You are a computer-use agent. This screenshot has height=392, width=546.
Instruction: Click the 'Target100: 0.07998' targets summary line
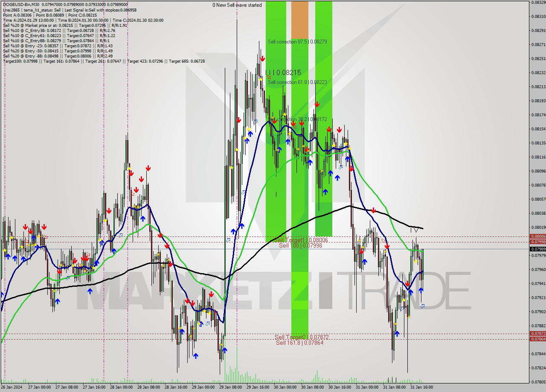coord(104,61)
